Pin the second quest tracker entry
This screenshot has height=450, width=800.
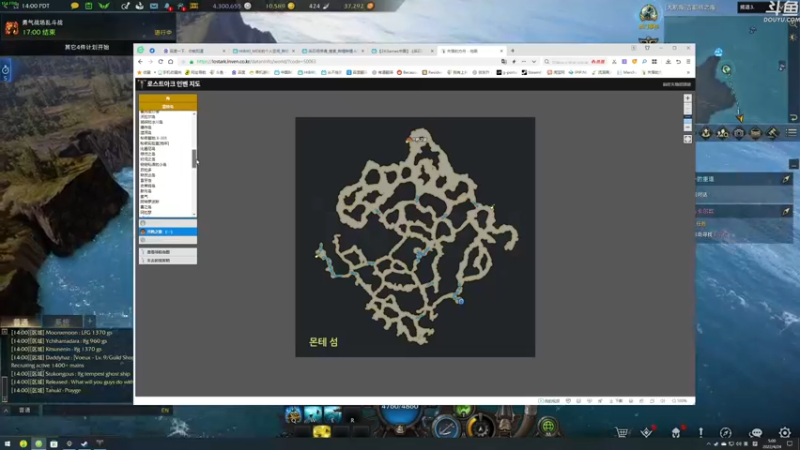786,211
